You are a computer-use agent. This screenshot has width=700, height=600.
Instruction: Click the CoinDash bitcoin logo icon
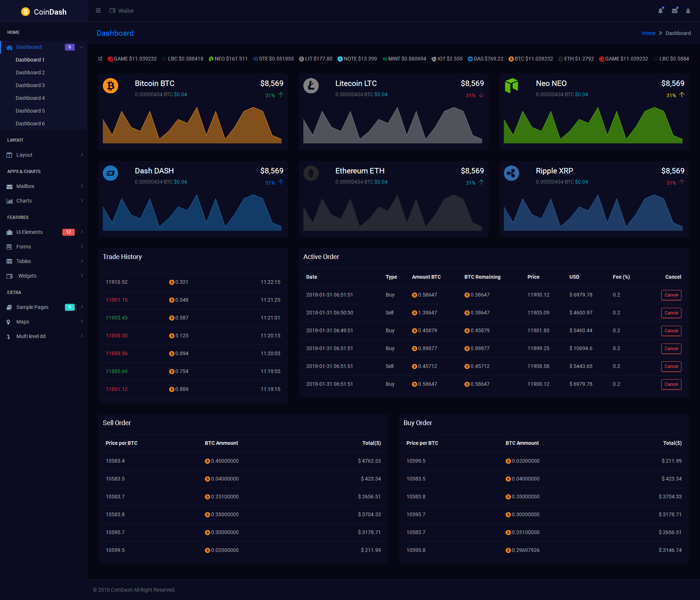pyautogui.click(x=25, y=12)
